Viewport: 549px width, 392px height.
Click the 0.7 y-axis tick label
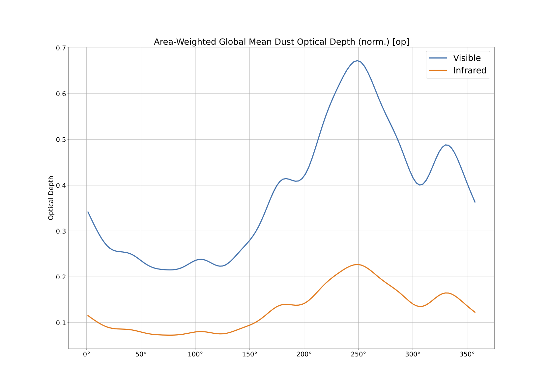click(x=61, y=48)
